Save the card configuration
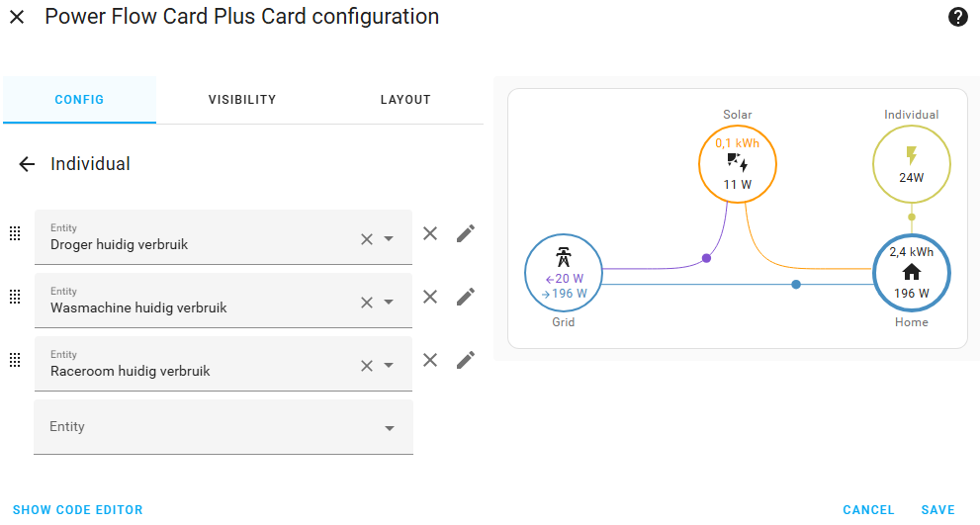This screenshot has height=525, width=980. tap(937, 510)
